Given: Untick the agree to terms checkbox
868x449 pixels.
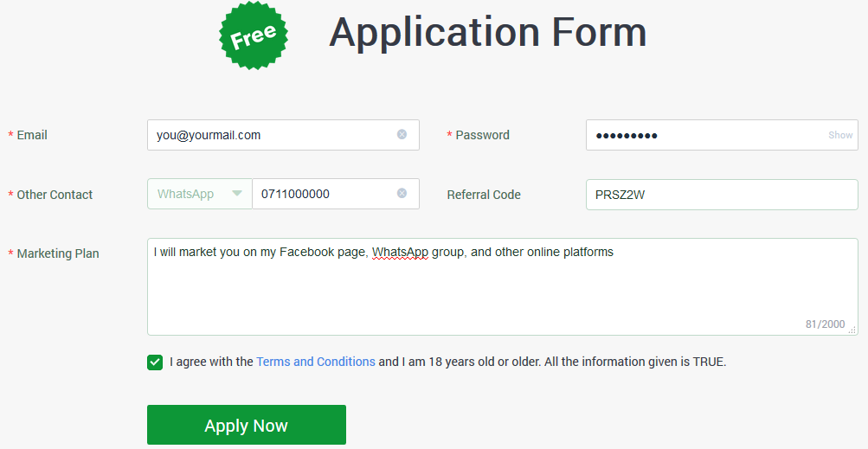Looking at the screenshot, I should (155, 362).
